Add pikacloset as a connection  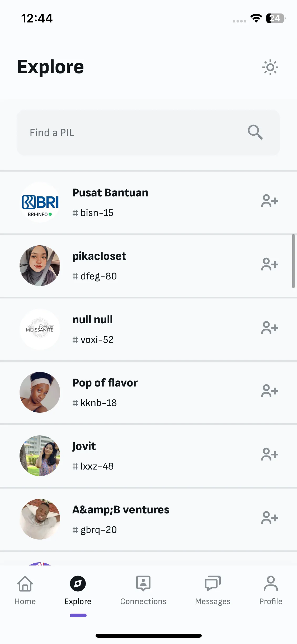(270, 264)
